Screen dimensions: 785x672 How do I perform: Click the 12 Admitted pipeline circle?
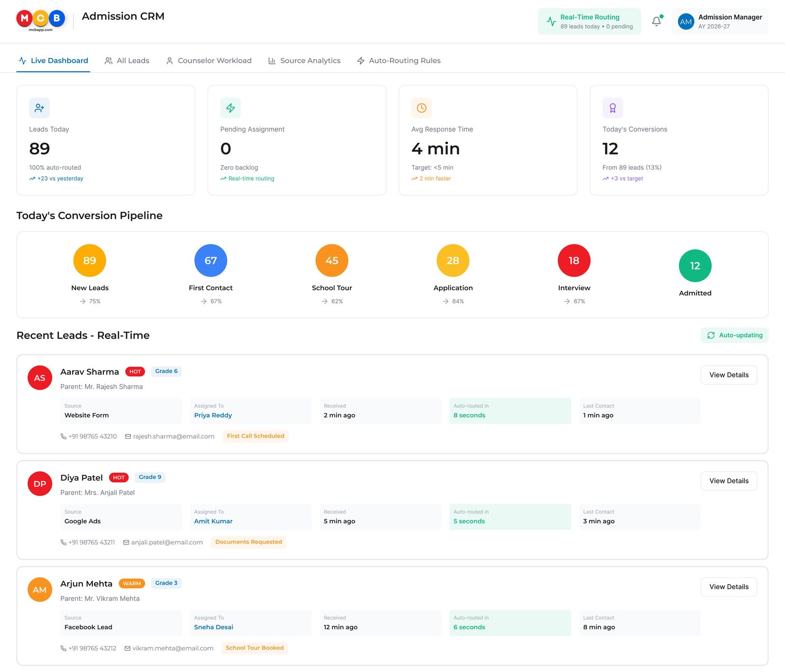(695, 266)
